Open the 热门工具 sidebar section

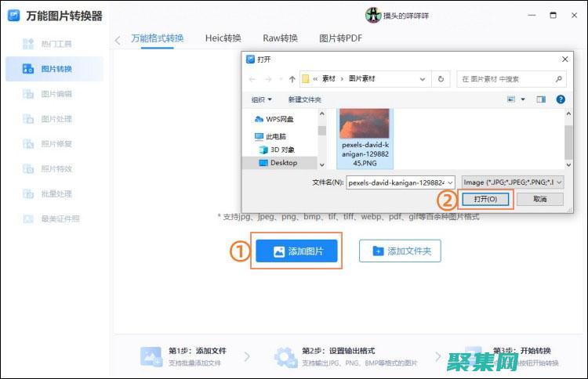point(55,44)
